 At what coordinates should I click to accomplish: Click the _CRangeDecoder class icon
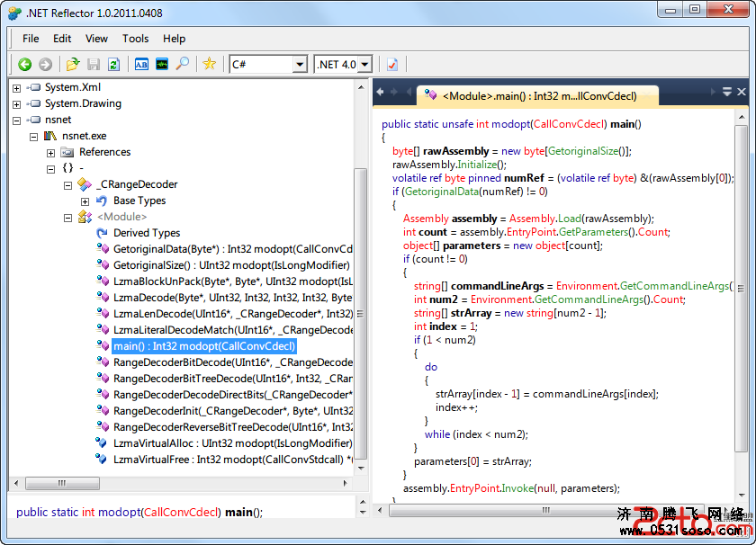85,184
